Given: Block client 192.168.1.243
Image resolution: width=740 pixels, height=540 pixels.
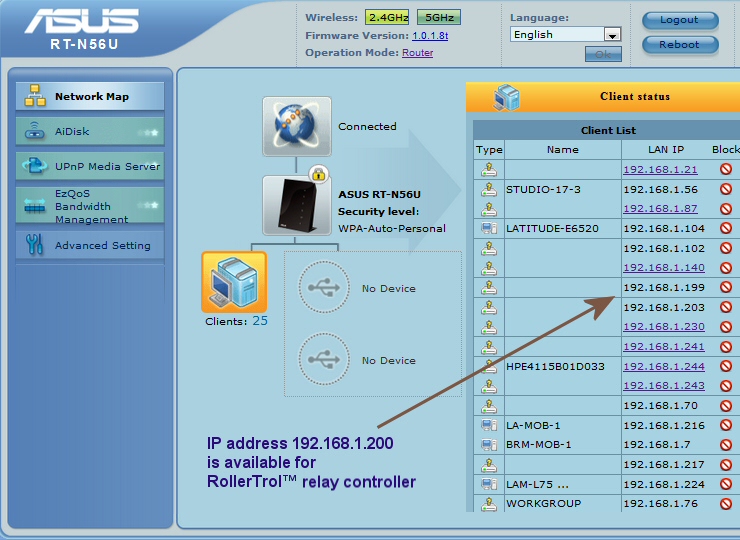Looking at the screenshot, I should tap(726, 386).
